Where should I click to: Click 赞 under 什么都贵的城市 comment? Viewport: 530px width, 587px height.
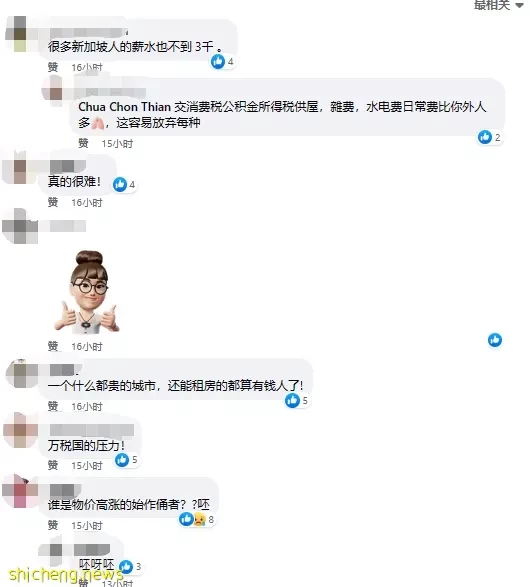click(x=53, y=406)
